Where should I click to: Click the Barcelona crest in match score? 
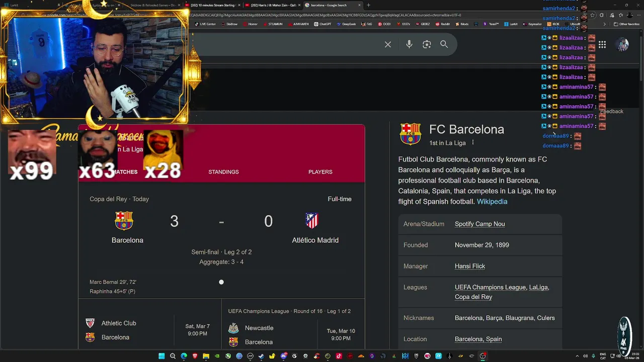[124, 221]
